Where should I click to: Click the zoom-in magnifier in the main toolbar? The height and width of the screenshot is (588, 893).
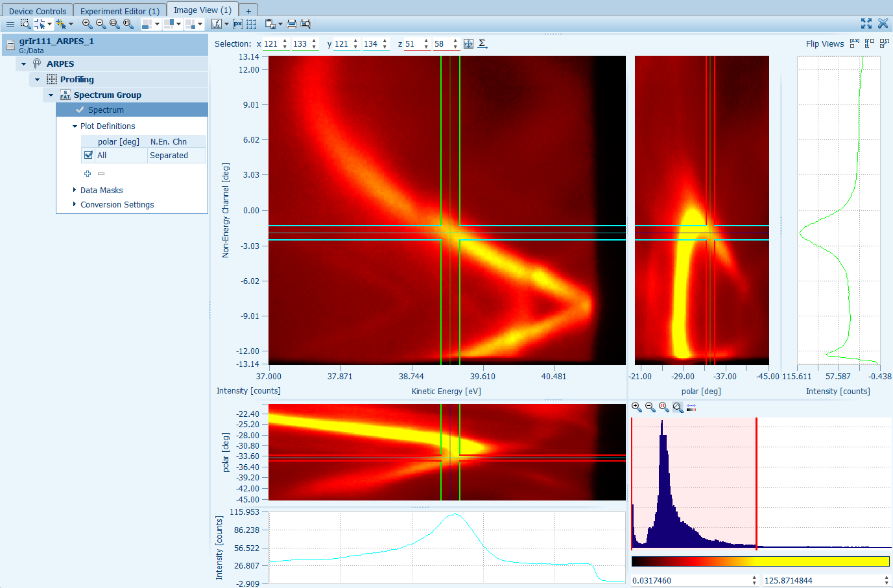click(87, 24)
